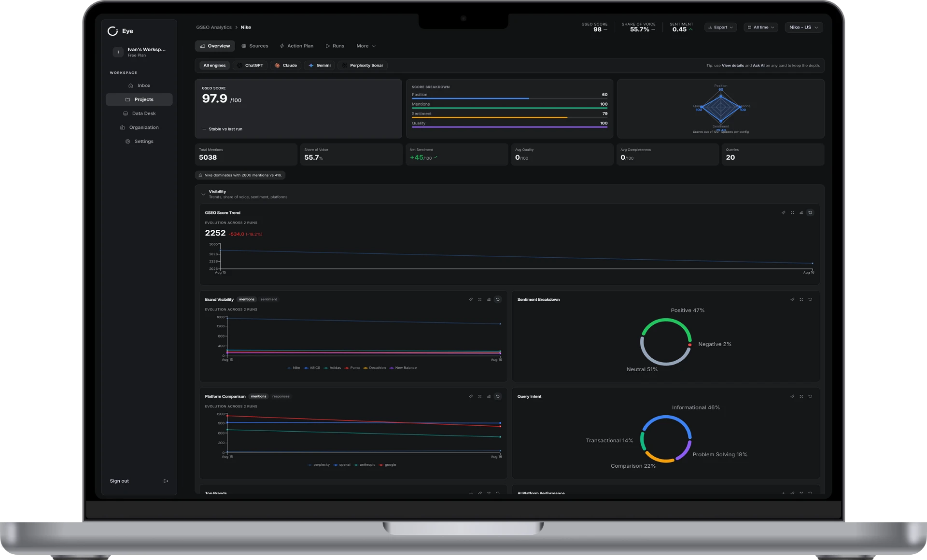Filter by ChatGPT engine
927x560 pixels.
pyautogui.click(x=250, y=65)
